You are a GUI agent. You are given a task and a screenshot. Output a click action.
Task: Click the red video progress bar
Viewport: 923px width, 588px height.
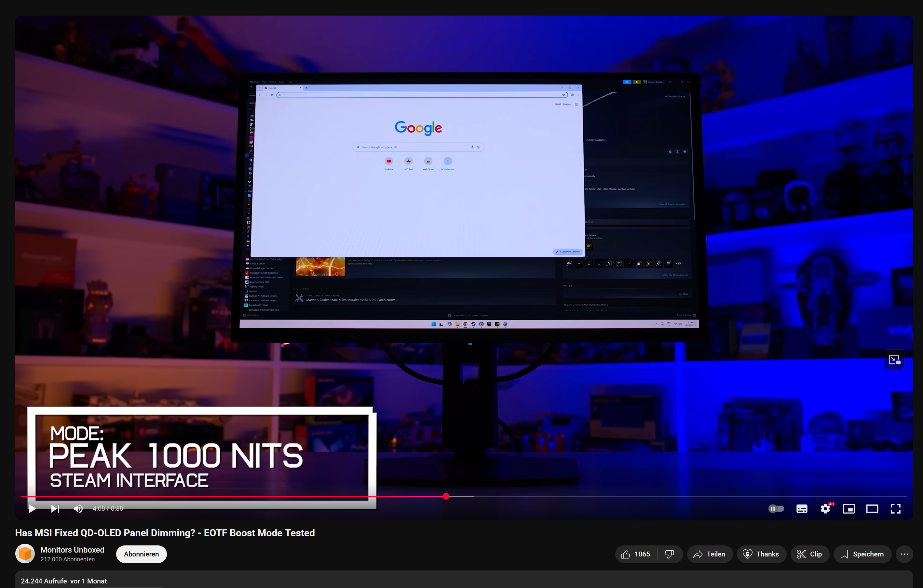230,496
